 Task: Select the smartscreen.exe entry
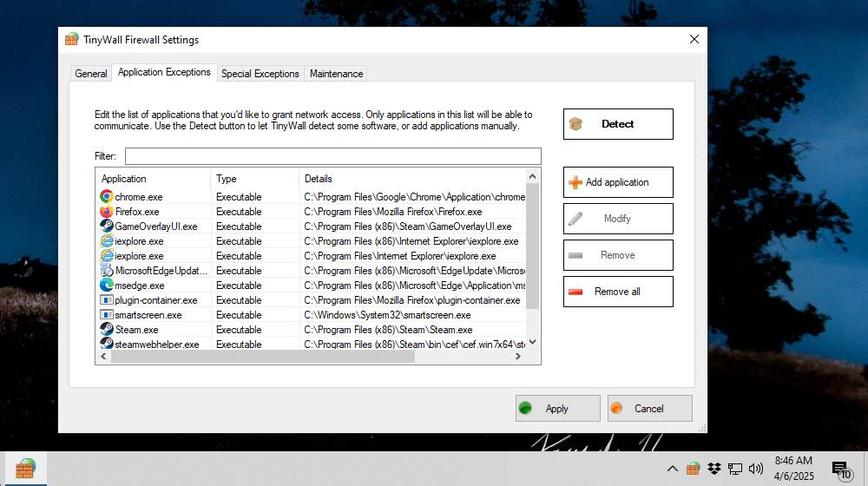pyautogui.click(x=148, y=314)
